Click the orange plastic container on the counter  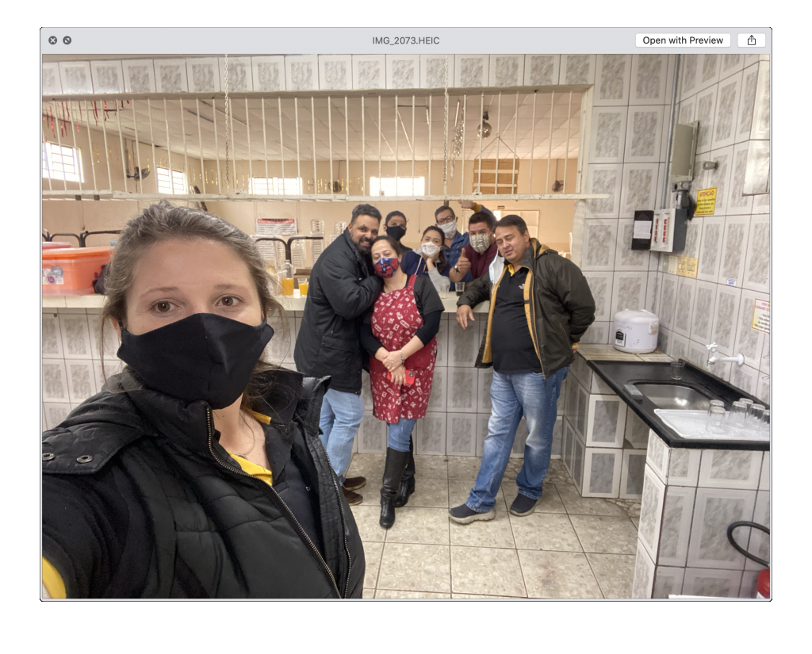75,270
